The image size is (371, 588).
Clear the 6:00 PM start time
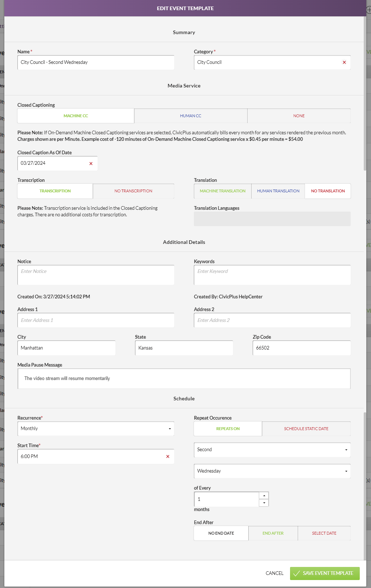pyautogui.click(x=168, y=457)
